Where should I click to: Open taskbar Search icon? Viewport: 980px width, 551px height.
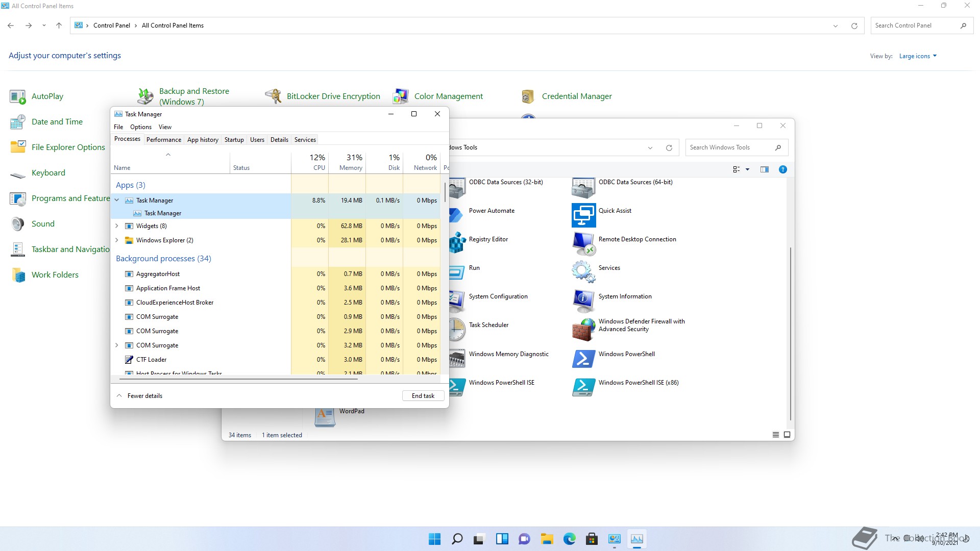point(457,539)
